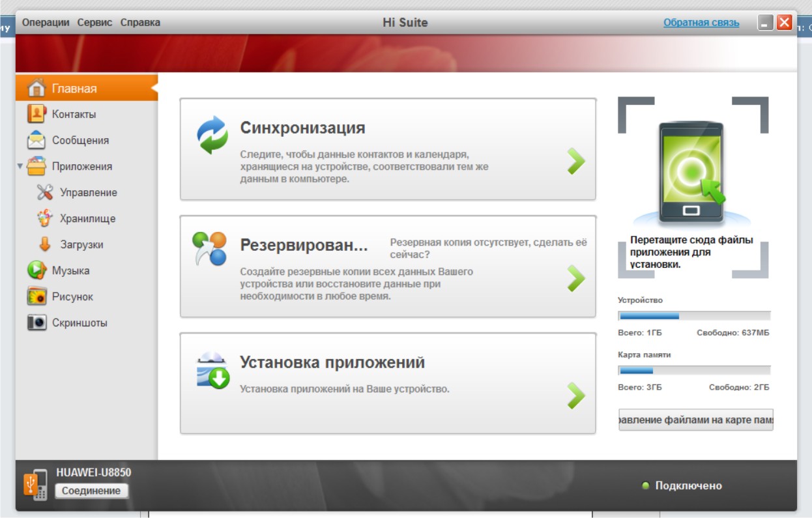812x518 pixels.
Task: Click the Контакты address book icon
Action: tap(36, 114)
